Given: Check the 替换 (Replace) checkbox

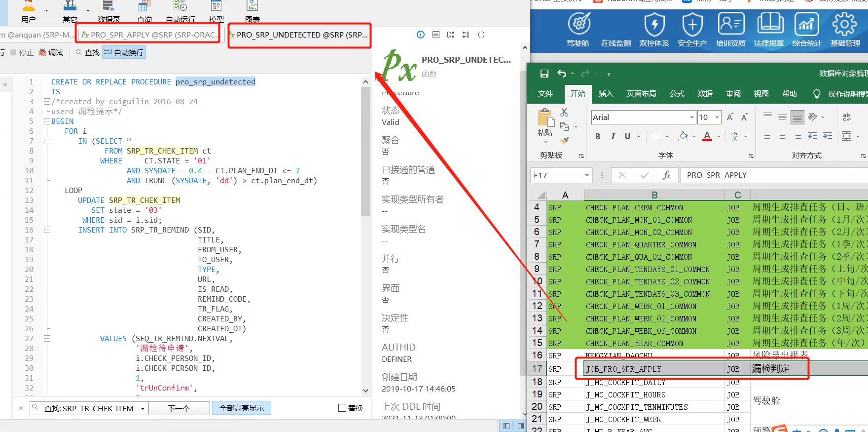Looking at the screenshot, I should point(342,408).
